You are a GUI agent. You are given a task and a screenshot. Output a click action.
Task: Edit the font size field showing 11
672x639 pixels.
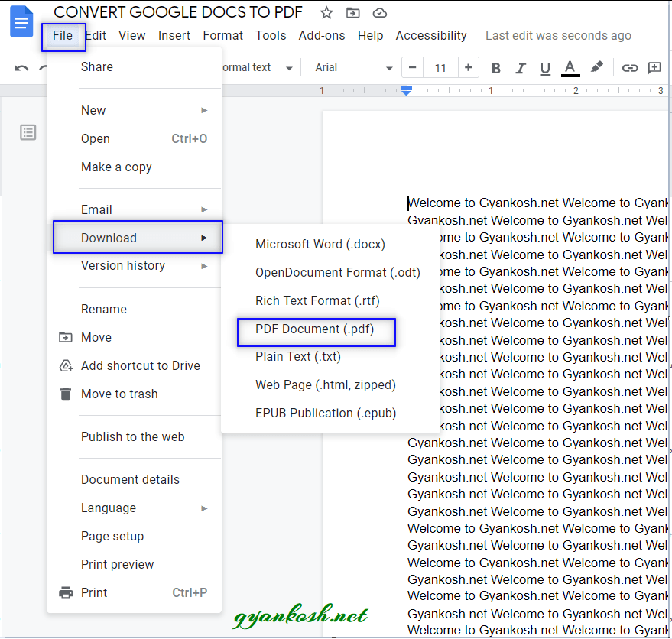tap(440, 68)
